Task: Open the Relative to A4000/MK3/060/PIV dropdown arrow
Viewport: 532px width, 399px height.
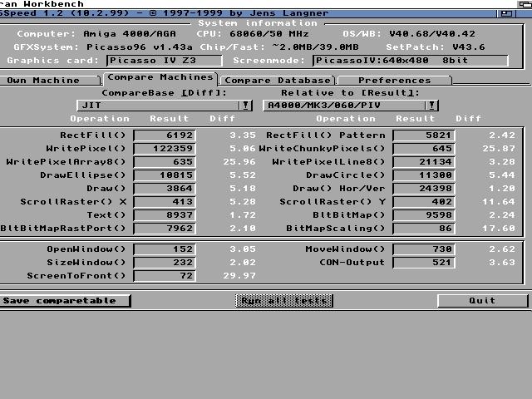Action: (x=431, y=106)
